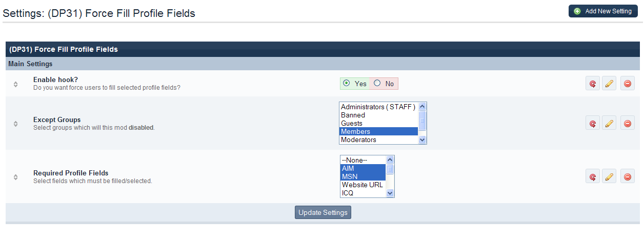644x239 pixels.
Task: Pick Moderators in the Except Groups list
Action: click(x=358, y=140)
